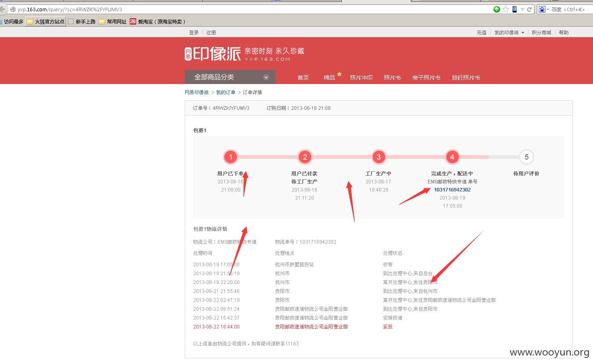Open the 照片冲印 navigation item
Screen dimensions: 593x364
click(x=361, y=78)
